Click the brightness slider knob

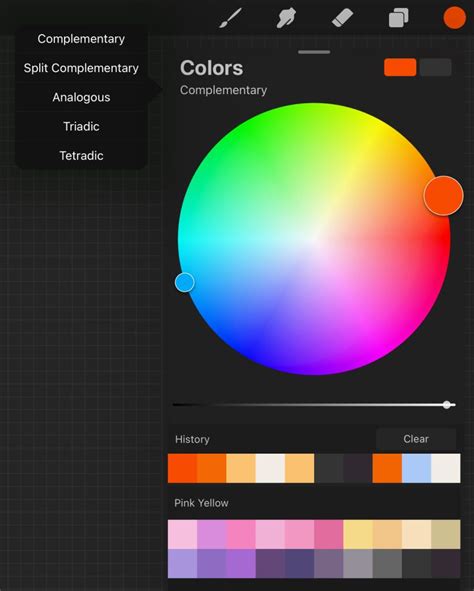(x=446, y=405)
